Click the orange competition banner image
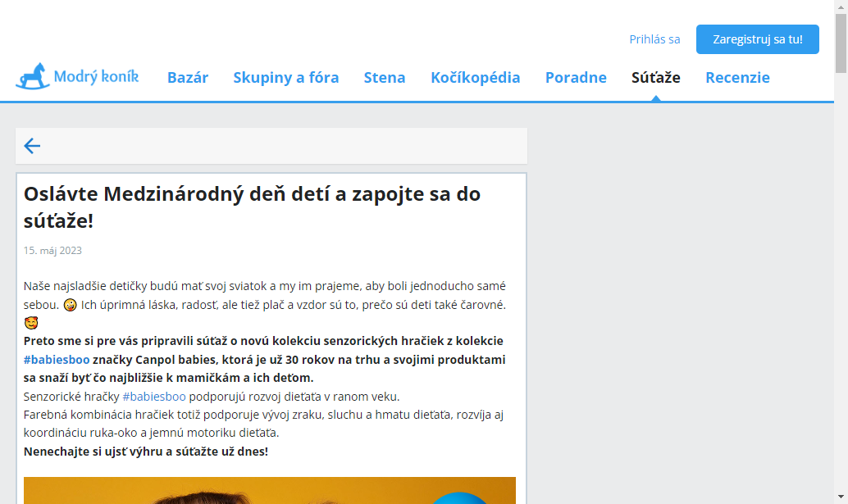Image resolution: width=848 pixels, height=504 pixels. pos(269,491)
